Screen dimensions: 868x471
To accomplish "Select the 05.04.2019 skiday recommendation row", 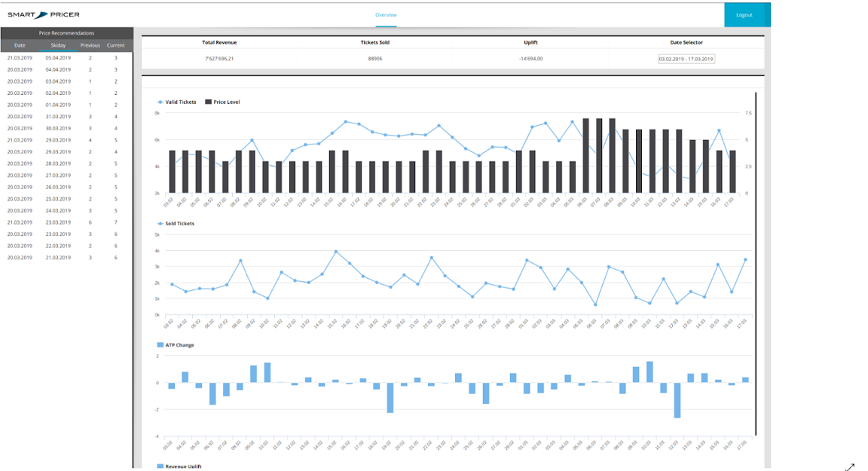I will click(66, 57).
